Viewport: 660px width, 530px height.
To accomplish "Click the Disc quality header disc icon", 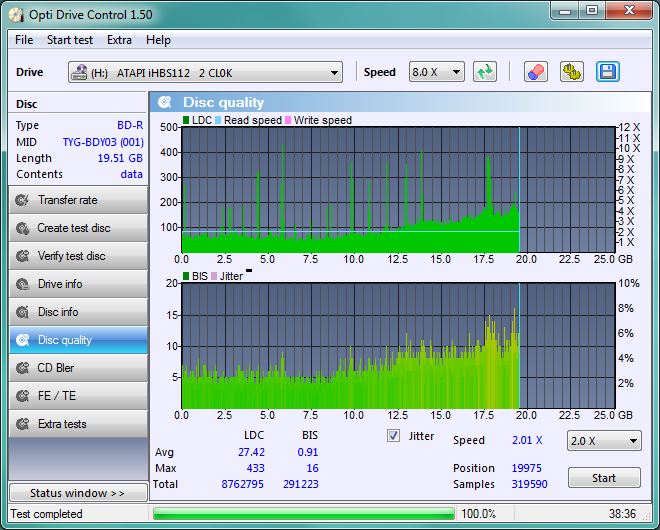I will point(165,102).
